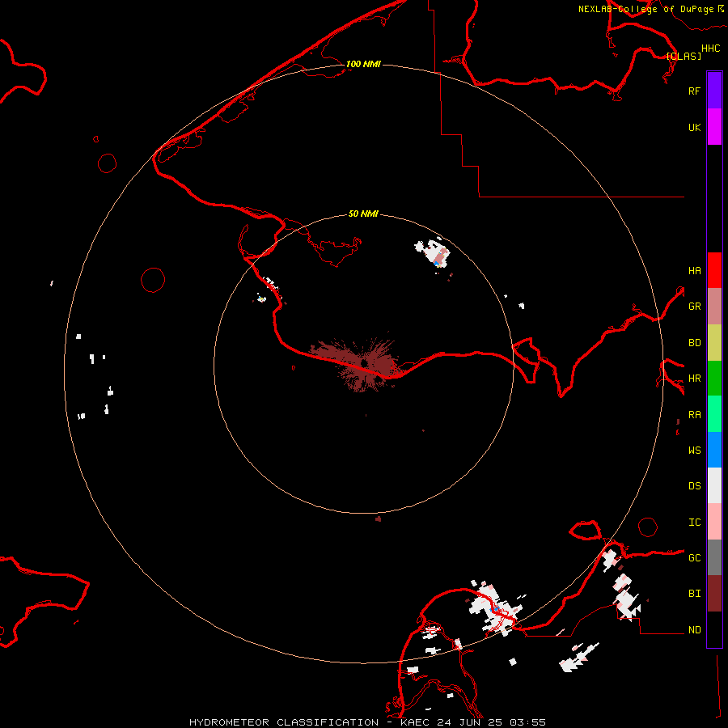Click the "UK" legend label
The image size is (728, 728).
point(694,127)
